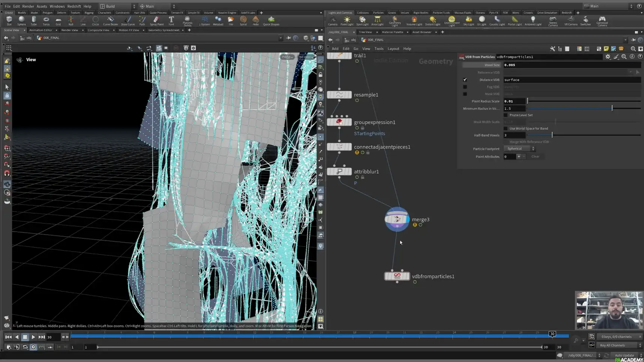Select the merge3 node in the network editor
The height and width of the screenshot is (362, 644).
click(397, 219)
